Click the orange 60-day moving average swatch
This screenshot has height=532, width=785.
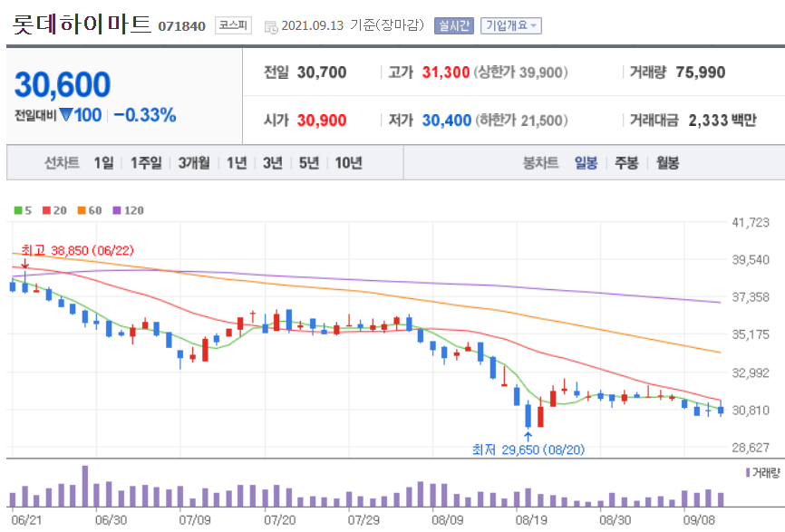pyautogui.click(x=82, y=210)
